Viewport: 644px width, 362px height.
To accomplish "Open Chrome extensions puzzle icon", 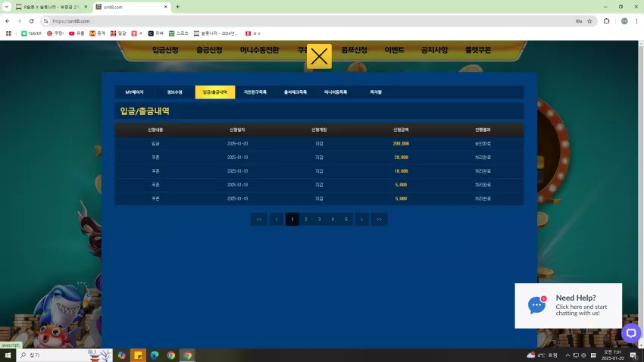I will 607,21.
